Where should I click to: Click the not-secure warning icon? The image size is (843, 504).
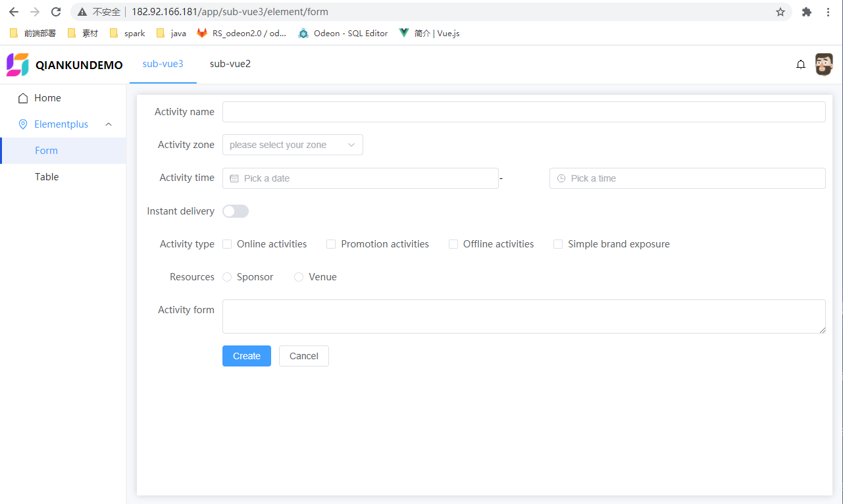[x=82, y=12]
